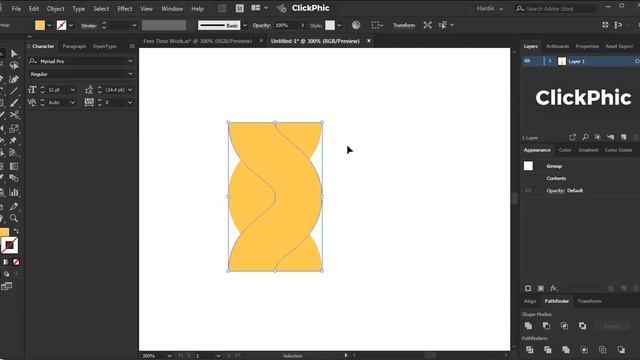Select the Zoom magnifier tool
Screen dimensions: 640x360
[x=14, y=218]
